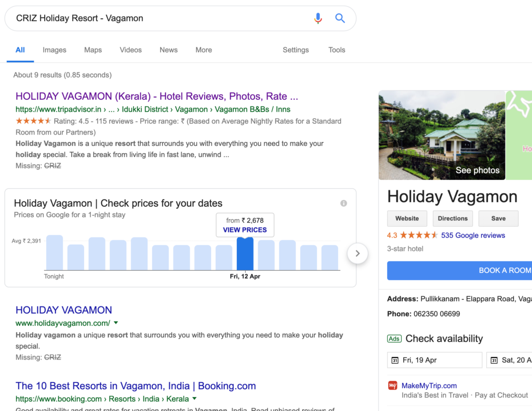Open search Tools menu
532x411 pixels.
[337, 50]
